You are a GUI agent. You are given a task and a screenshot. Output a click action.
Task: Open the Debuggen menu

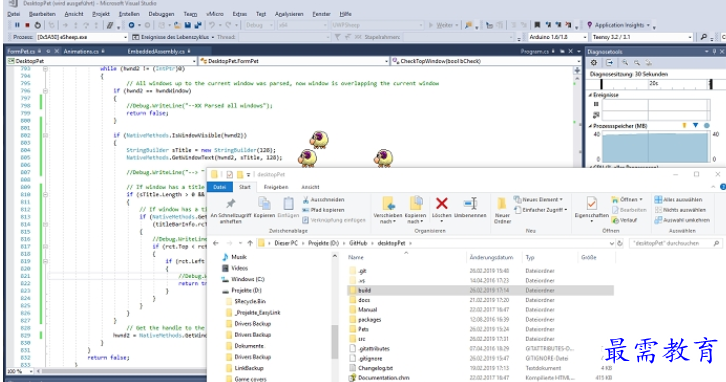(161, 14)
